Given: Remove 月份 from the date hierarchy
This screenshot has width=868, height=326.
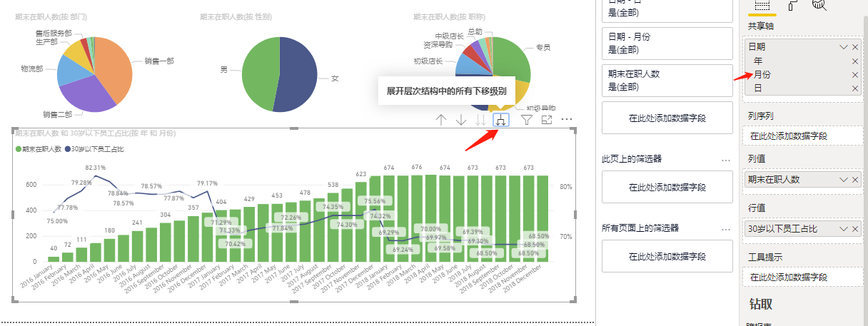Looking at the screenshot, I should coord(855,74).
